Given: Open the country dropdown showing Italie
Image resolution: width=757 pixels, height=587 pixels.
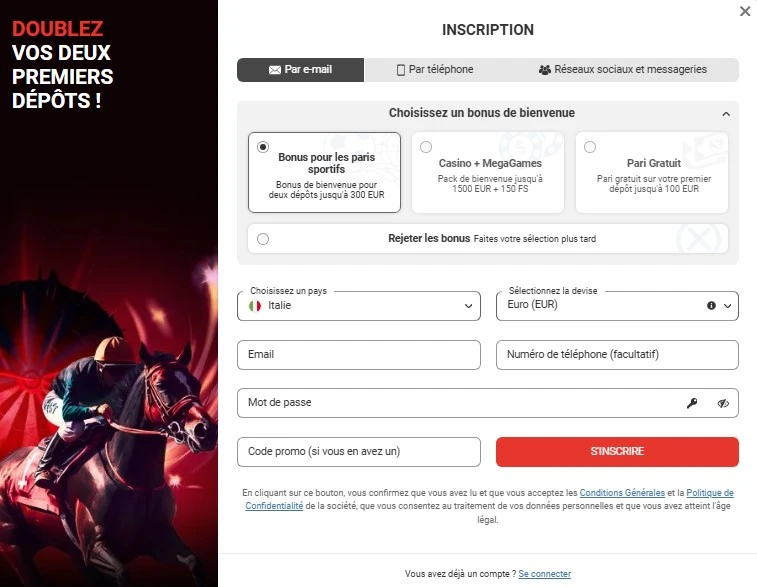Looking at the screenshot, I should click(359, 305).
